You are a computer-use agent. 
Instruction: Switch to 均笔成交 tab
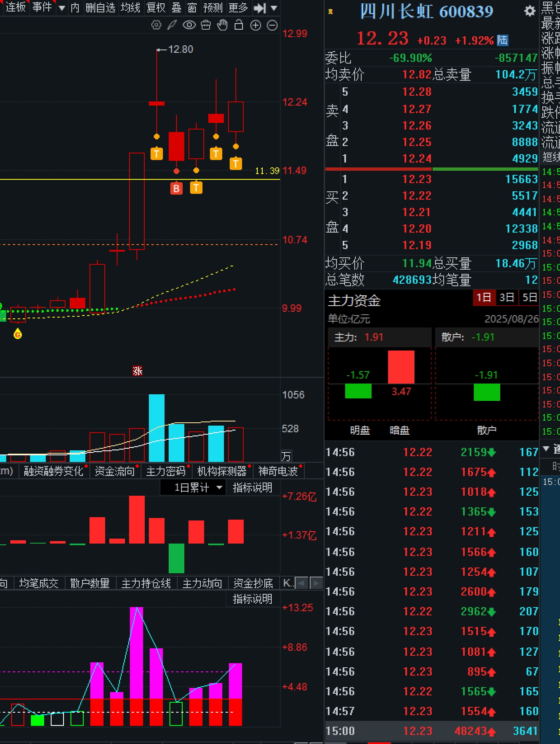pos(39,583)
